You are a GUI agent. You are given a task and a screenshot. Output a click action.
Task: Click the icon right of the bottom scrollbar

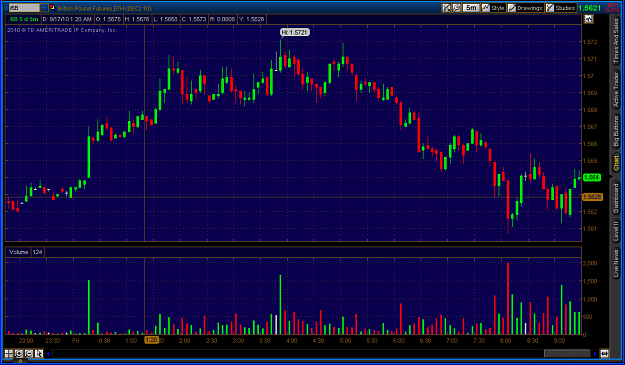[x=605, y=353]
